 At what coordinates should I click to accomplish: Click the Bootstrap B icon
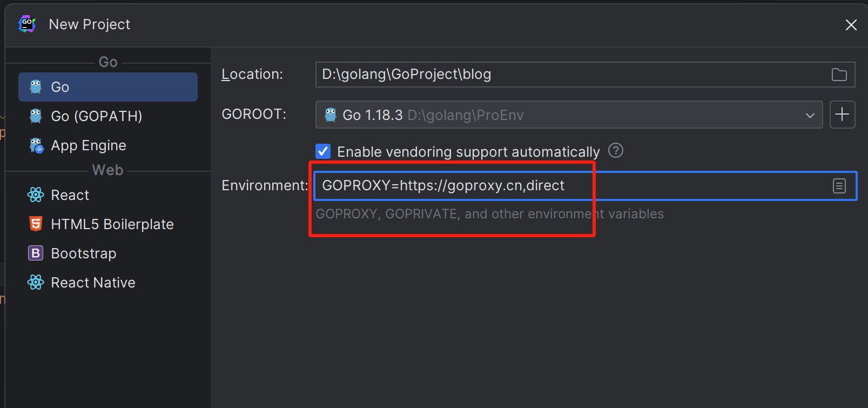click(x=36, y=253)
